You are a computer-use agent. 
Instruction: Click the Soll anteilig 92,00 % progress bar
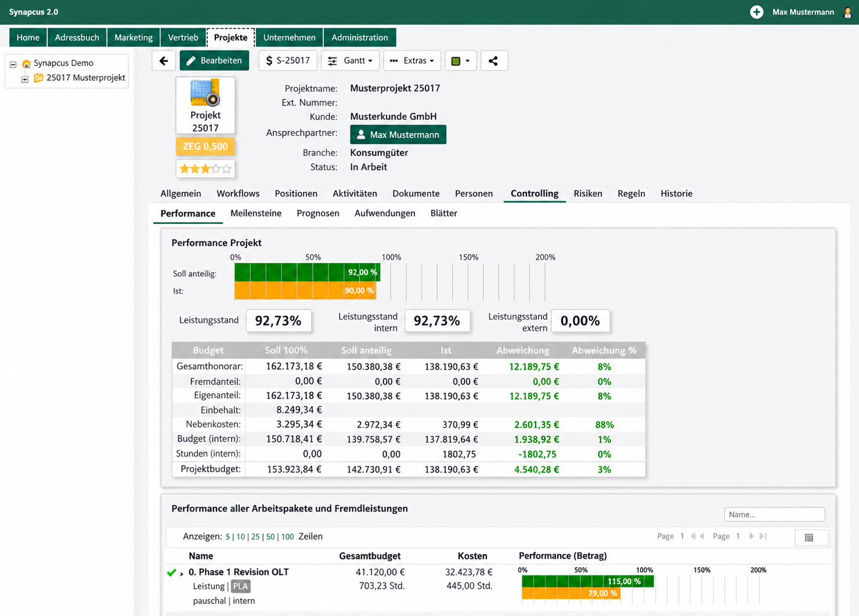pos(308,272)
